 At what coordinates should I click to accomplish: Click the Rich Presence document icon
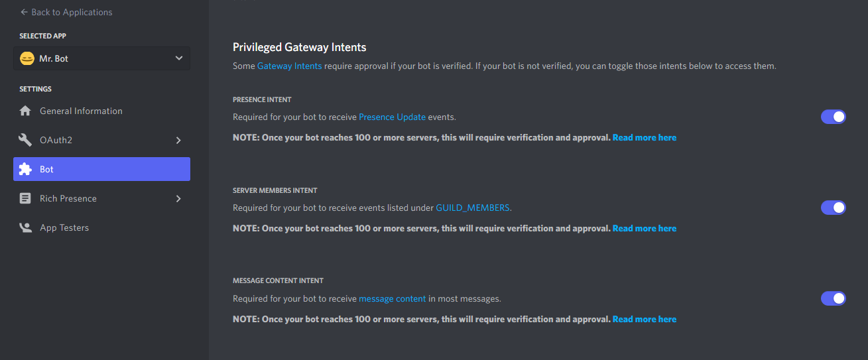[x=25, y=198]
